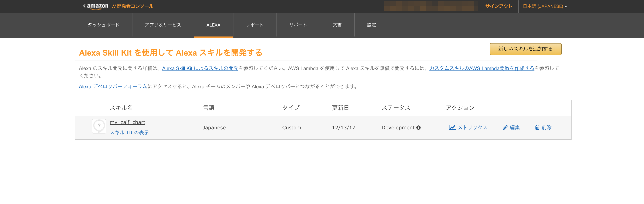Image resolution: width=644 pixels, height=204 pixels.
Task: Click the 言語 column header
Action: tap(209, 108)
